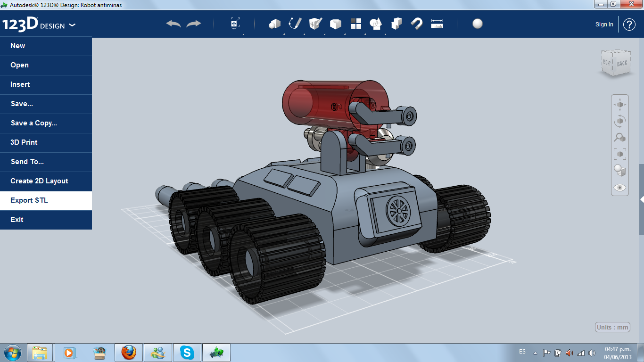The height and width of the screenshot is (362, 644).
Task: Select Create 2D Layout menu item
Action: click(46, 181)
